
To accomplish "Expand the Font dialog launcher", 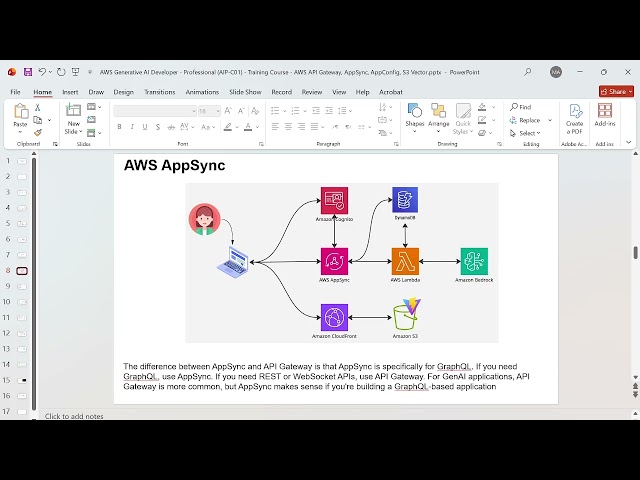I will (261, 144).
